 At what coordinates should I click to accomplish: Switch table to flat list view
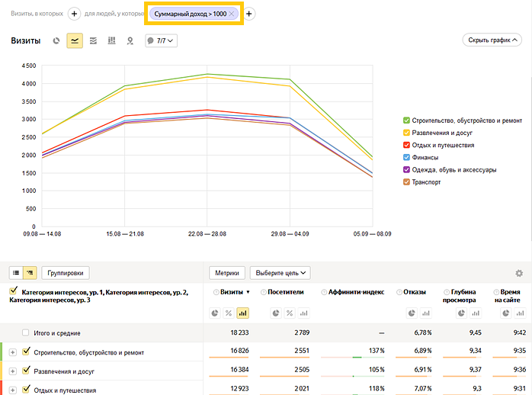coord(15,273)
